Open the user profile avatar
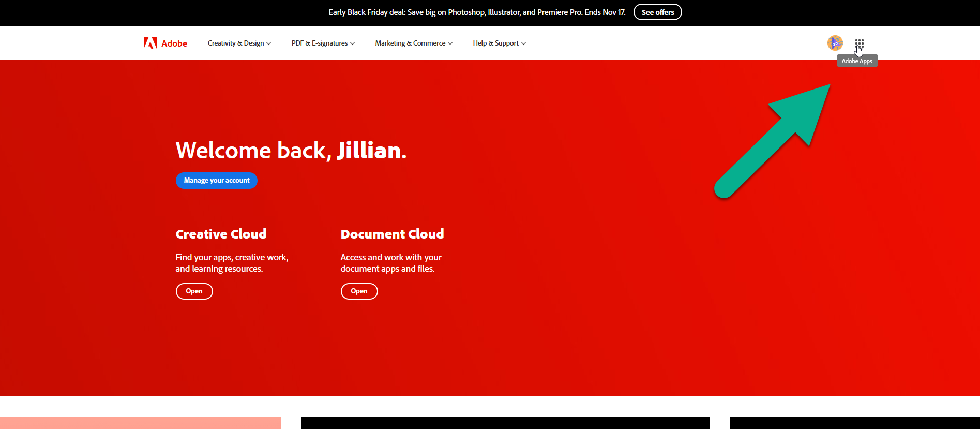Image resolution: width=980 pixels, height=429 pixels. pos(835,43)
